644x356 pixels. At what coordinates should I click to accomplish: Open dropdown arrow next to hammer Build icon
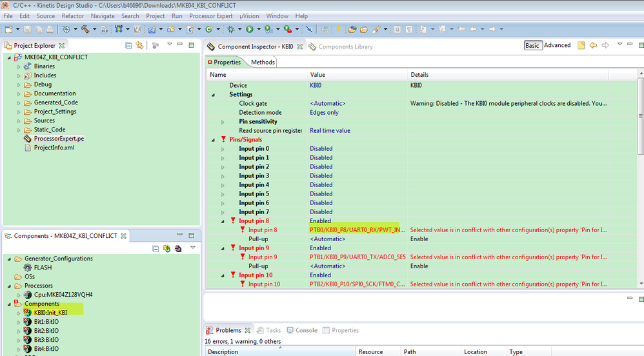94,29
